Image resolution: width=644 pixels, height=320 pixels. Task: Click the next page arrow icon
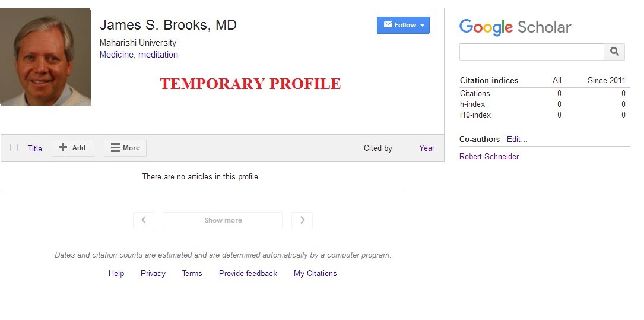302,220
